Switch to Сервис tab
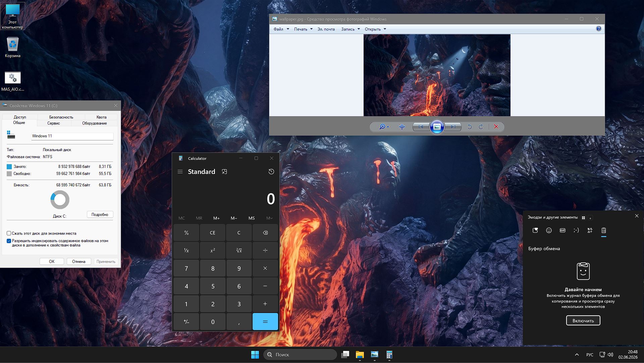 pos(54,123)
